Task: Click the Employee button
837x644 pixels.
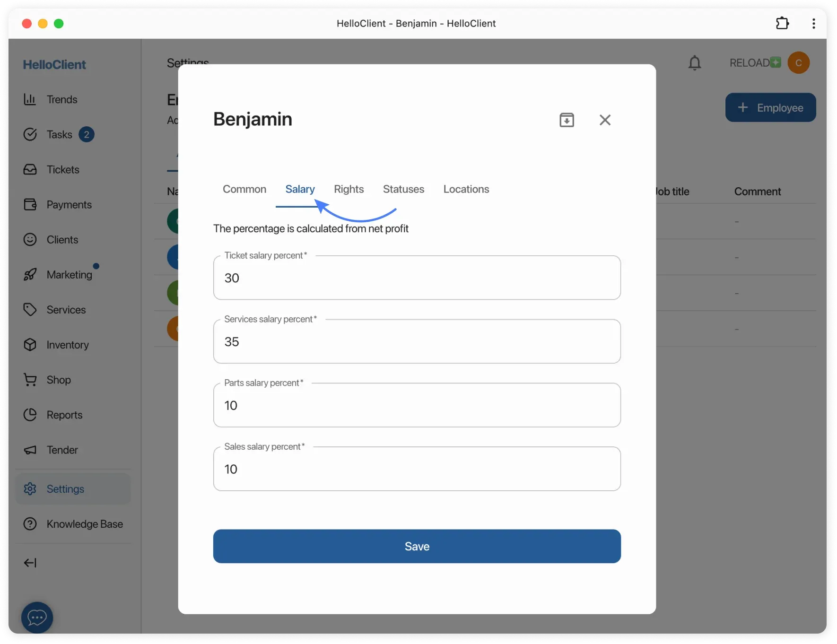Action: (x=770, y=107)
